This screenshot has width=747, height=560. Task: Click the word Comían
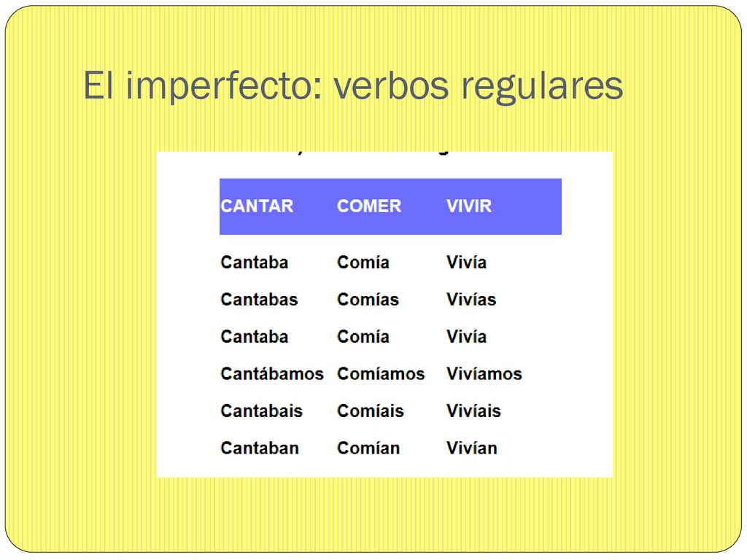tap(368, 448)
